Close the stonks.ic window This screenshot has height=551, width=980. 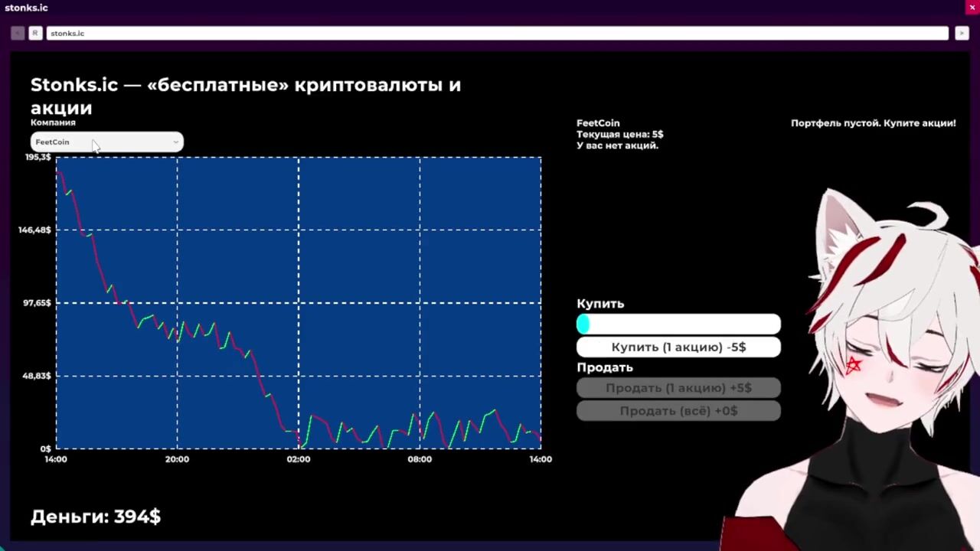point(972,8)
